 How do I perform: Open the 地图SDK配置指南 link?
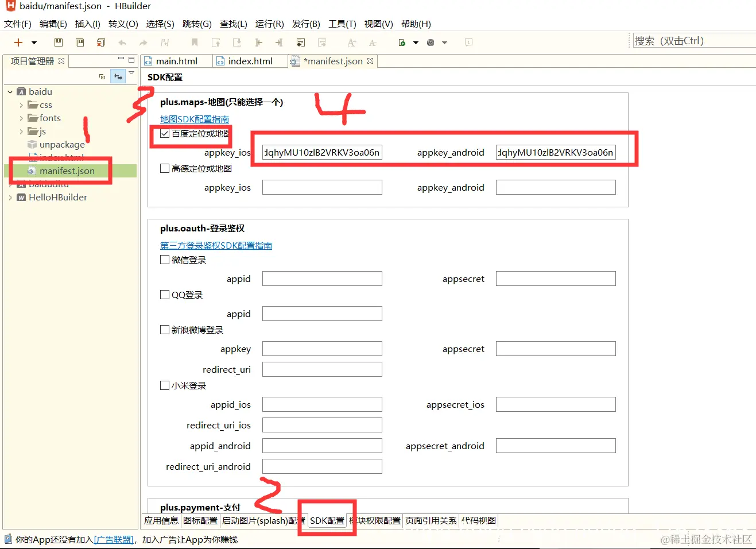pos(195,119)
